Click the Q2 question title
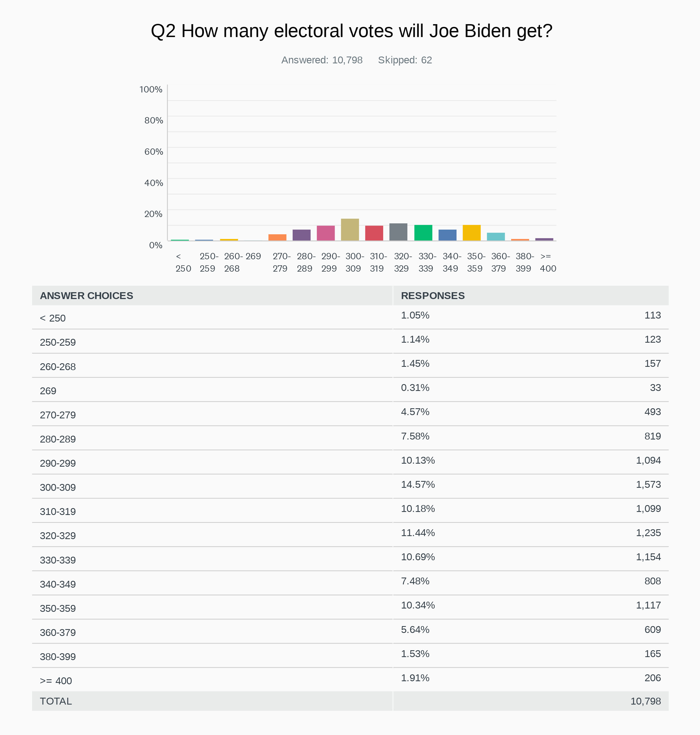This screenshot has width=700, height=735. pyautogui.click(x=351, y=31)
